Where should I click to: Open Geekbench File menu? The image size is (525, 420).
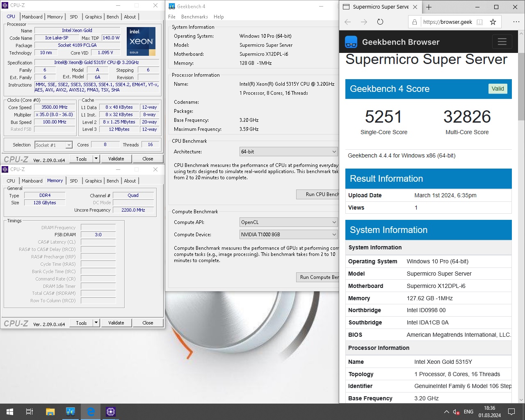click(172, 17)
